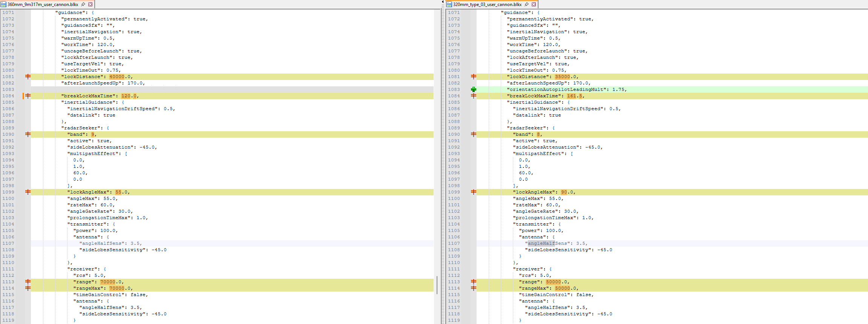Viewport: 868px width, 324px height.
Task: Click "datalink": true in right pane
Action: click(x=537, y=115)
